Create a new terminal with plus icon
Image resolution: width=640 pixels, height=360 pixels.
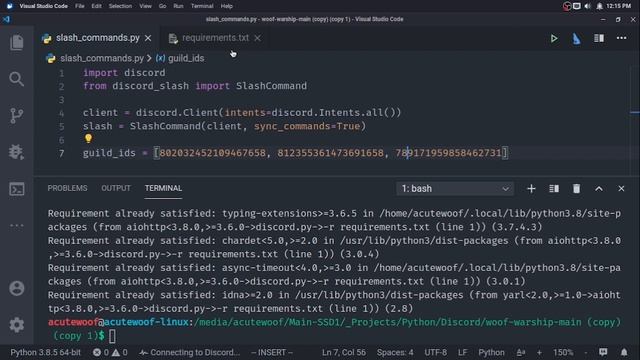coord(531,189)
